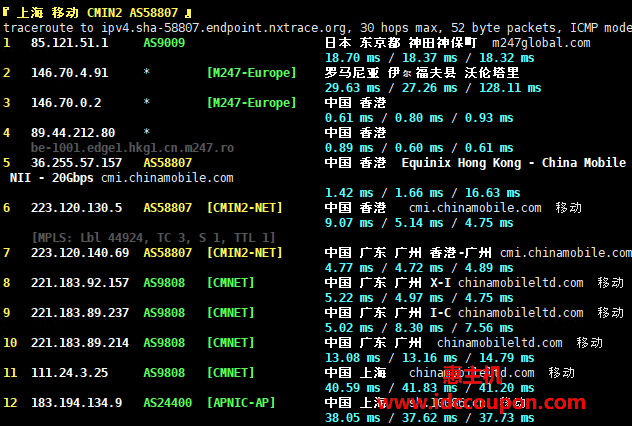Click the IP address 36.255.57.157
Viewport: 632px width, 426px height.
pyautogui.click(x=77, y=162)
